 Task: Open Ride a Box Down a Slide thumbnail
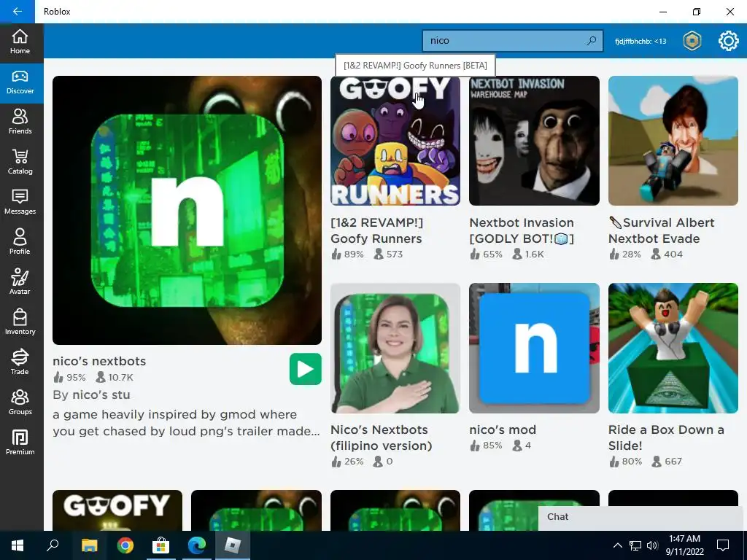673,348
